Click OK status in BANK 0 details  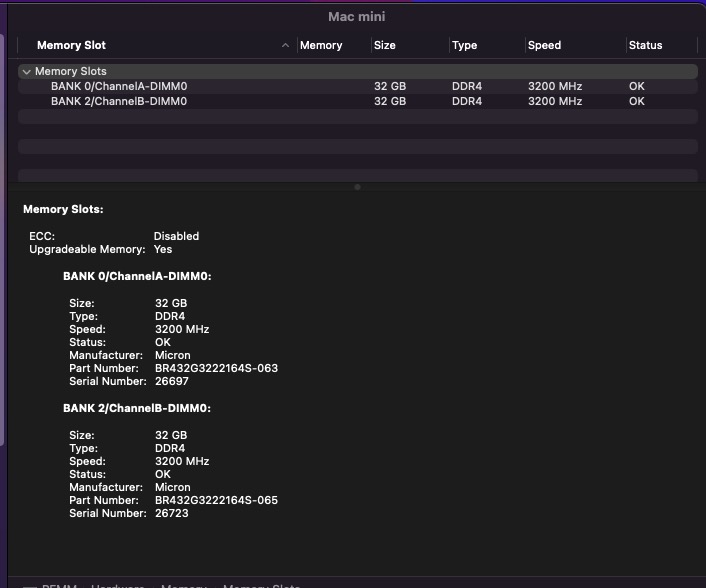[x=163, y=343]
